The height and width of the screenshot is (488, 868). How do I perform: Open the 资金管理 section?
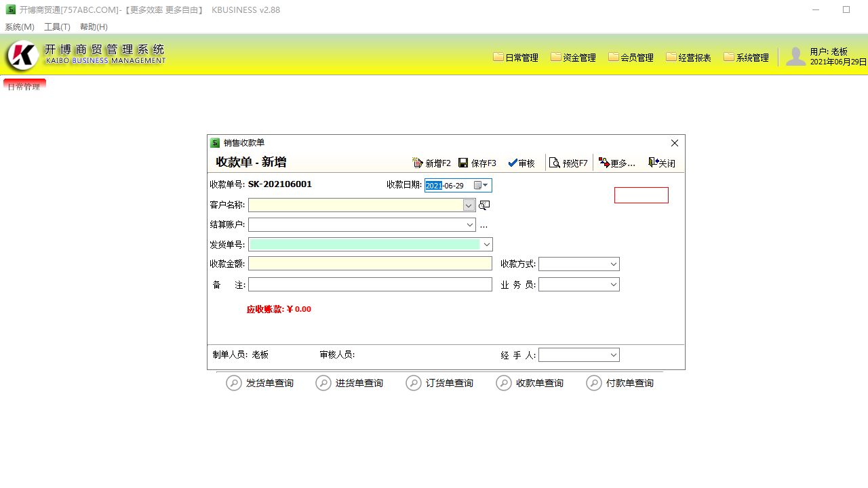coord(573,57)
